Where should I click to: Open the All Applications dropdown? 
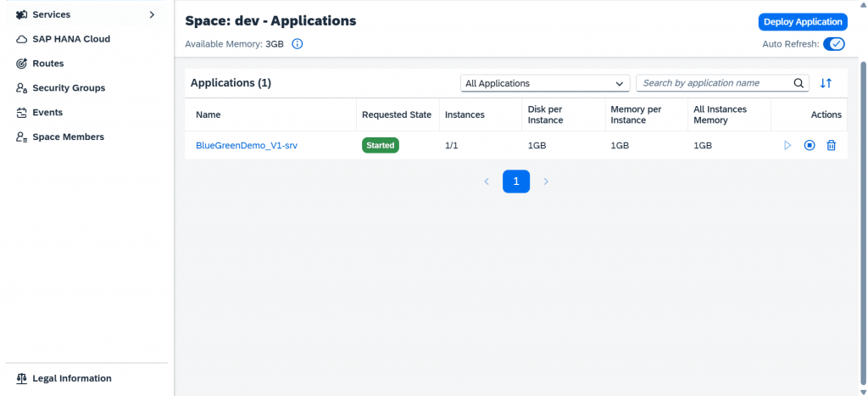(545, 84)
